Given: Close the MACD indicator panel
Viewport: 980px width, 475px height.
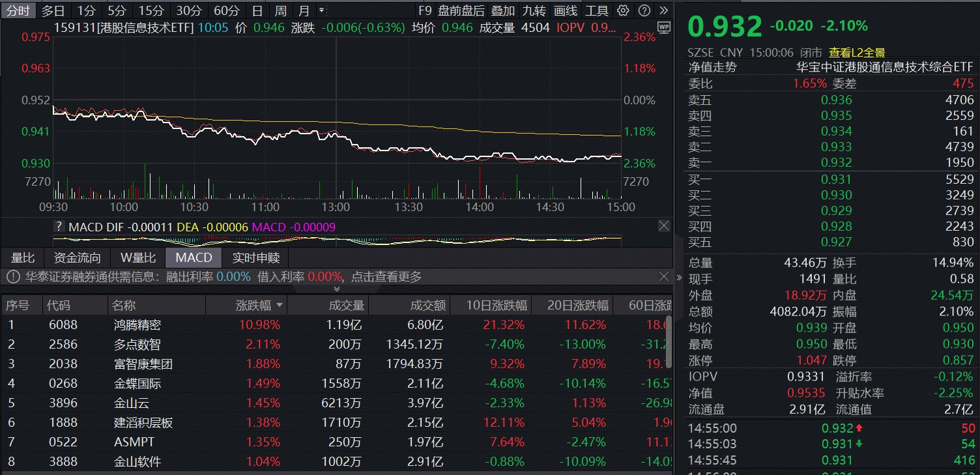Looking at the screenshot, I should (x=663, y=226).
